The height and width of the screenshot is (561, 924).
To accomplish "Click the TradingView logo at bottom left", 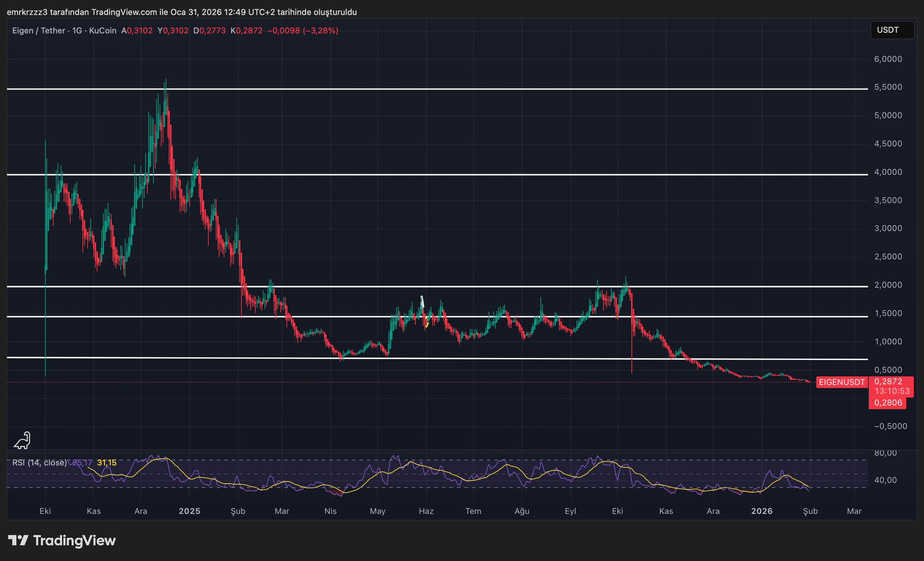I will pos(62,541).
